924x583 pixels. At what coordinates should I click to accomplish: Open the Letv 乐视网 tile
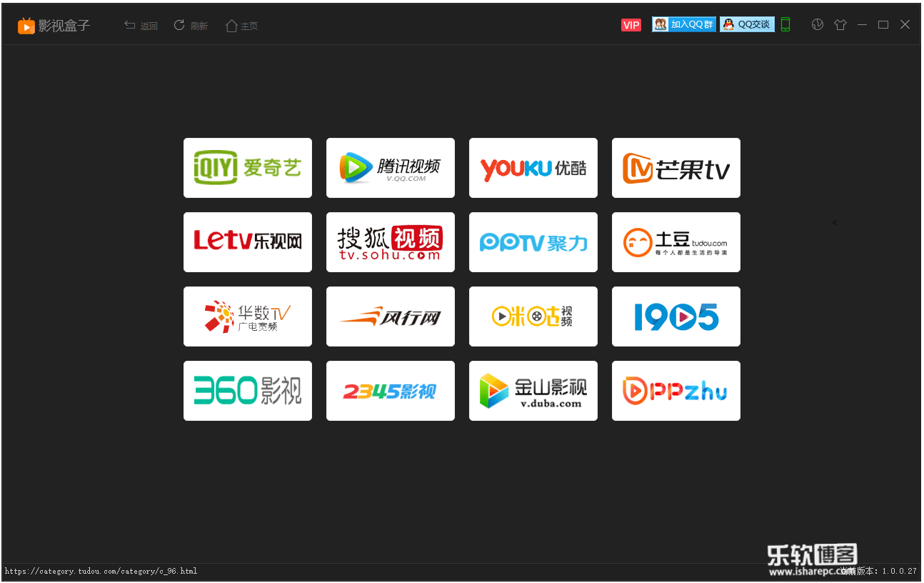(x=248, y=242)
